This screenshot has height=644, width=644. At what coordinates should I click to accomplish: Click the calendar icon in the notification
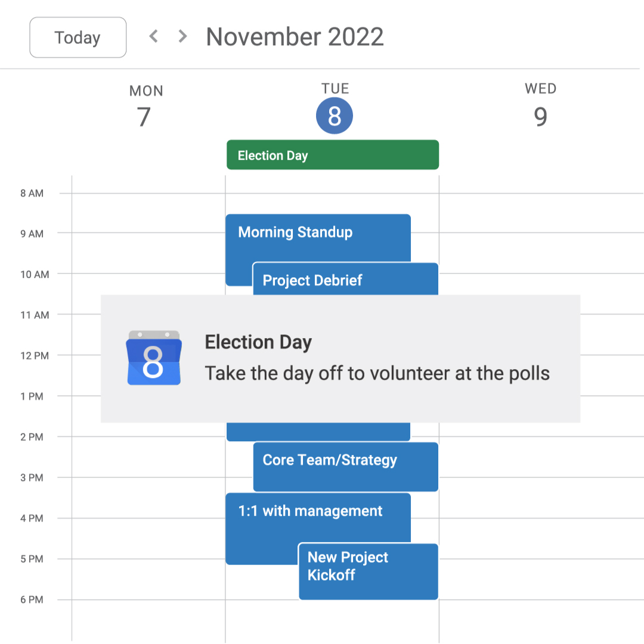[154, 358]
